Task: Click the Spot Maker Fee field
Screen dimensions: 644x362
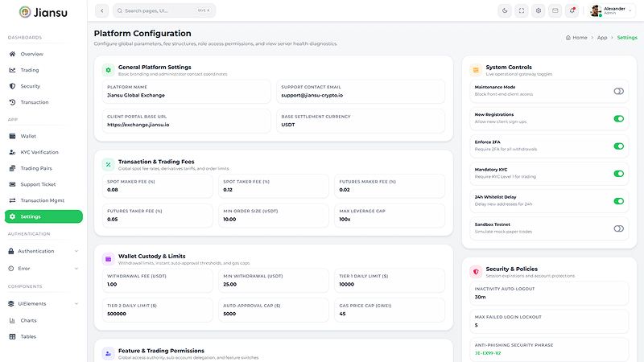Action: click(x=158, y=186)
